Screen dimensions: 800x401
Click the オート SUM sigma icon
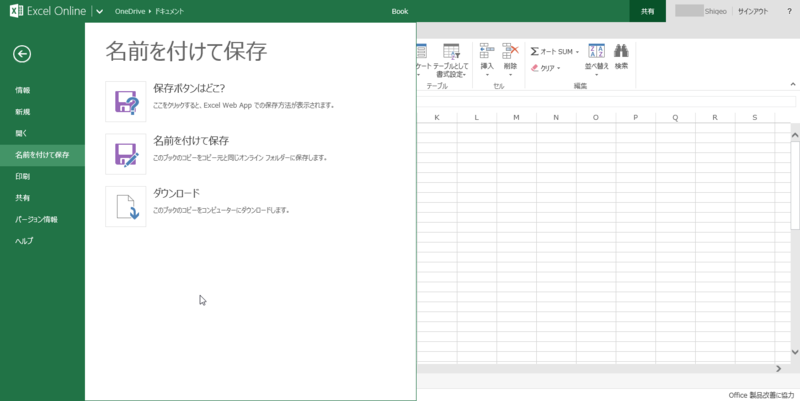pos(535,52)
